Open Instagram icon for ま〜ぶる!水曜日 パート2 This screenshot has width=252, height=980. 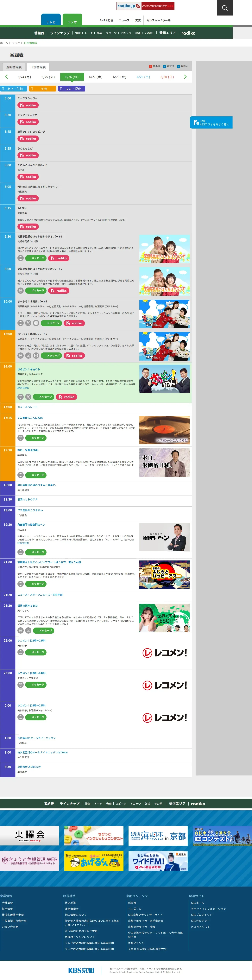[36, 356]
